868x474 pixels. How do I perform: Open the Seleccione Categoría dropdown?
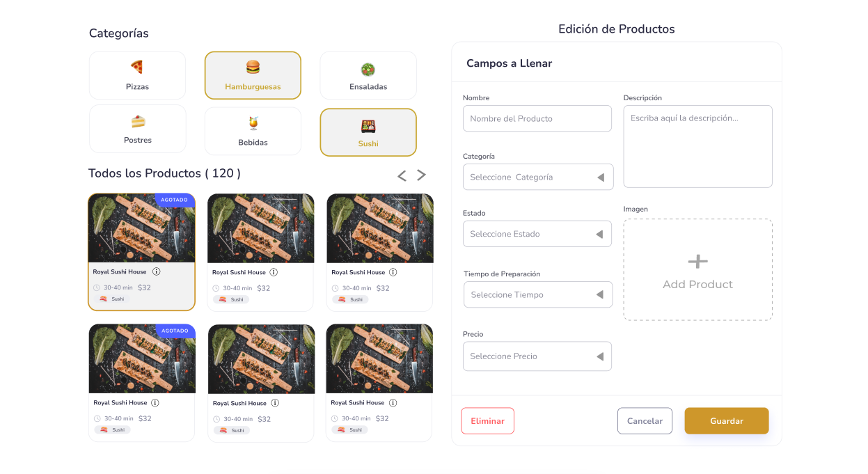(x=538, y=177)
